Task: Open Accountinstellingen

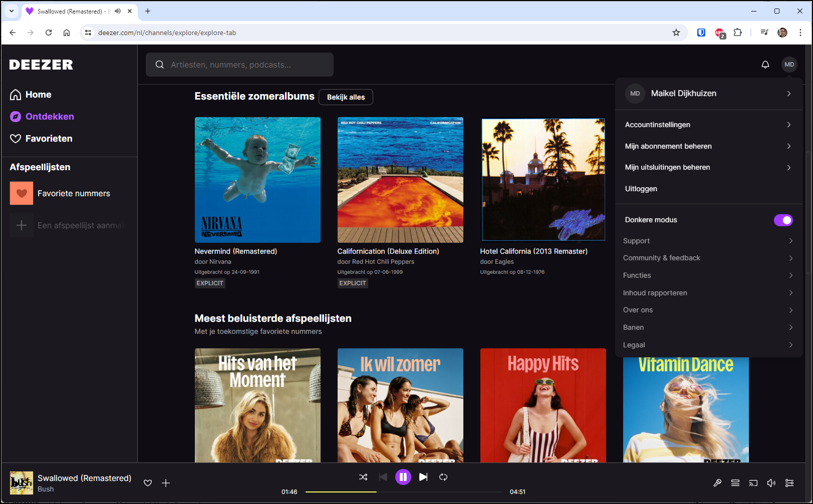Action: coord(709,125)
